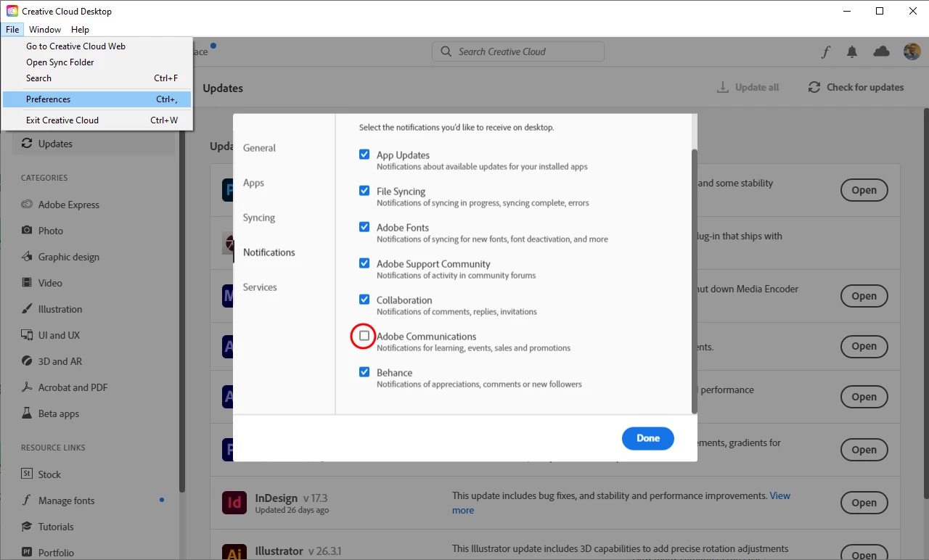Open notifications bell icon
Viewport: 929px width, 560px height.
852,52
